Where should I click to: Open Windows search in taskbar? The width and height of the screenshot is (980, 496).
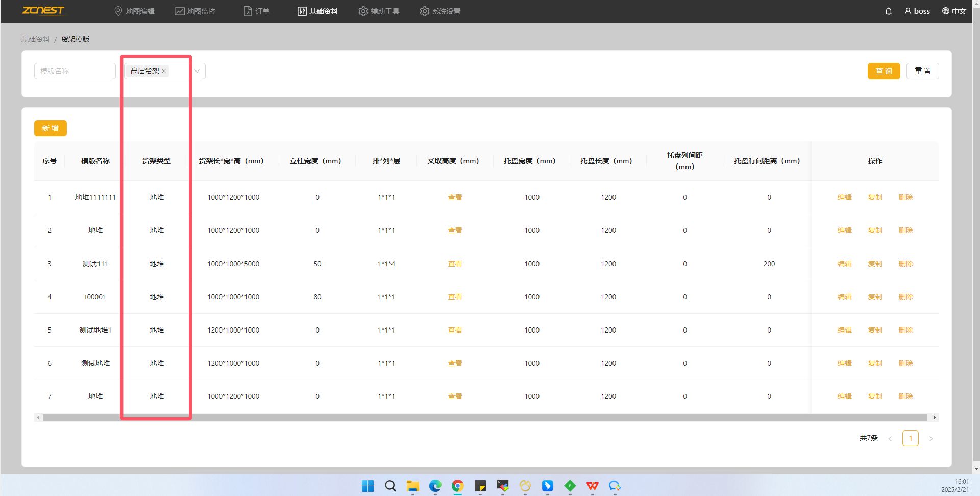390,486
